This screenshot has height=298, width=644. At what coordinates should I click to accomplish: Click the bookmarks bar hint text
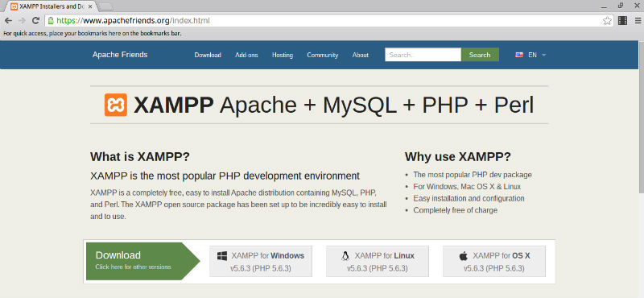pos(92,34)
